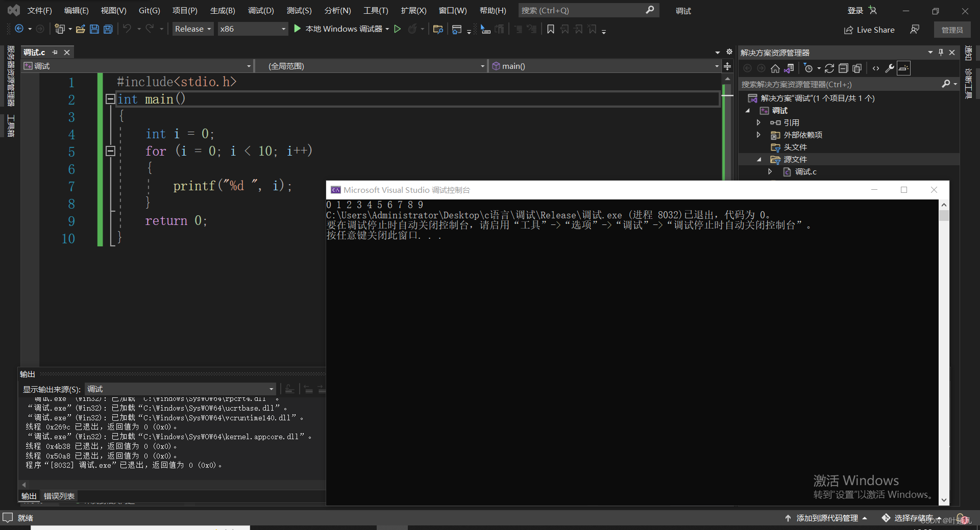Start without debugging using outline play icon
The image size is (980, 530).
pyautogui.click(x=398, y=29)
